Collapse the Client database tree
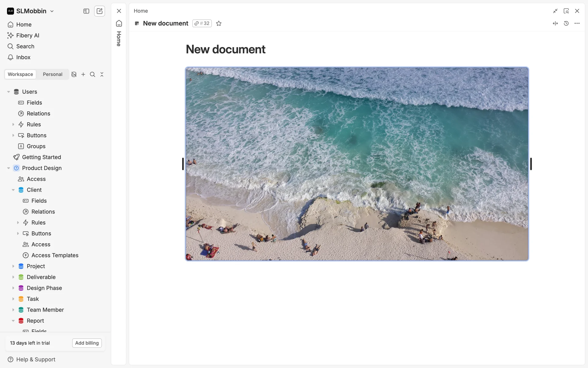588x368 pixels. pos(13,190)
